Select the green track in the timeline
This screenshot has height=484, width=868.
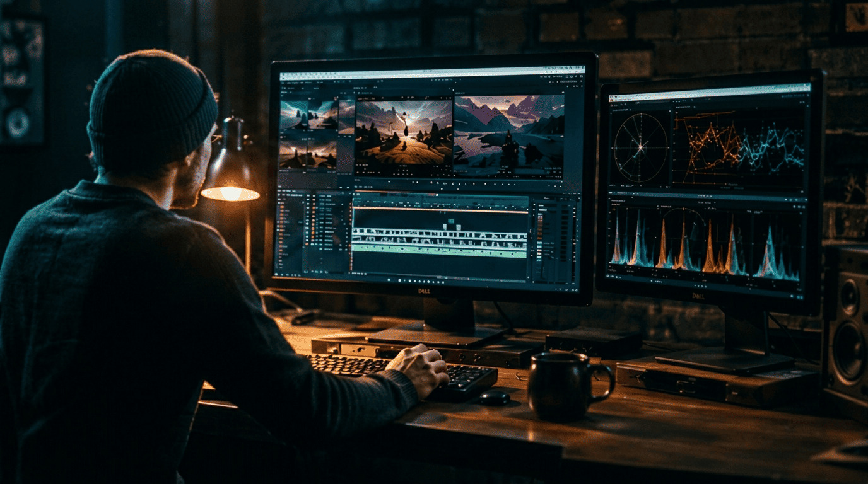click(x=439, y=250)
